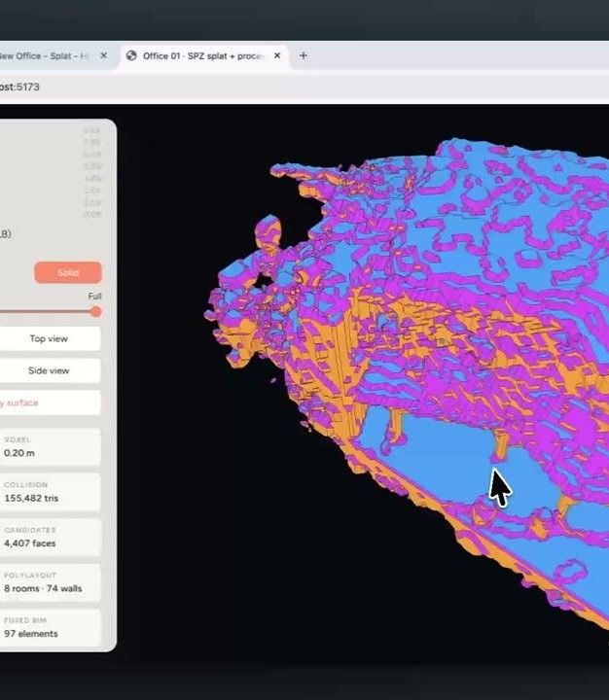Select the Candidates 4,407 faces card
Screen dimensions: 609x700
point(50,537)
